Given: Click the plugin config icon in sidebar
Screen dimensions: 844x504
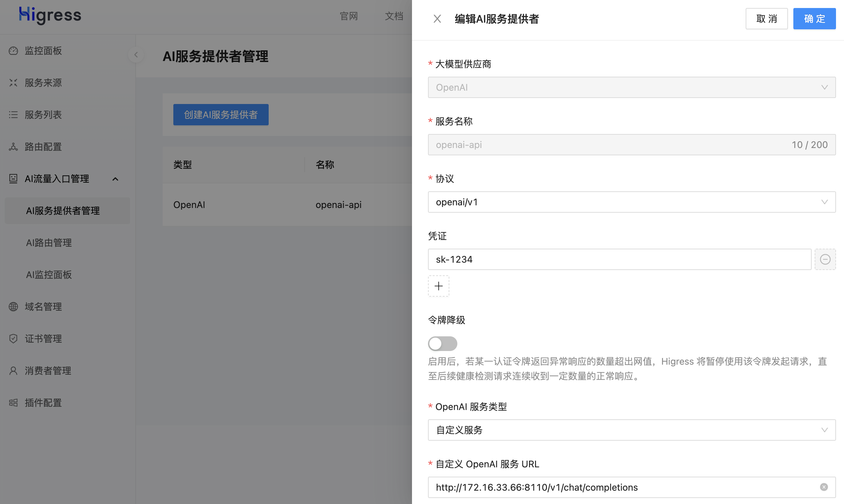Looking at the screenshot, I should click(13, 403).
